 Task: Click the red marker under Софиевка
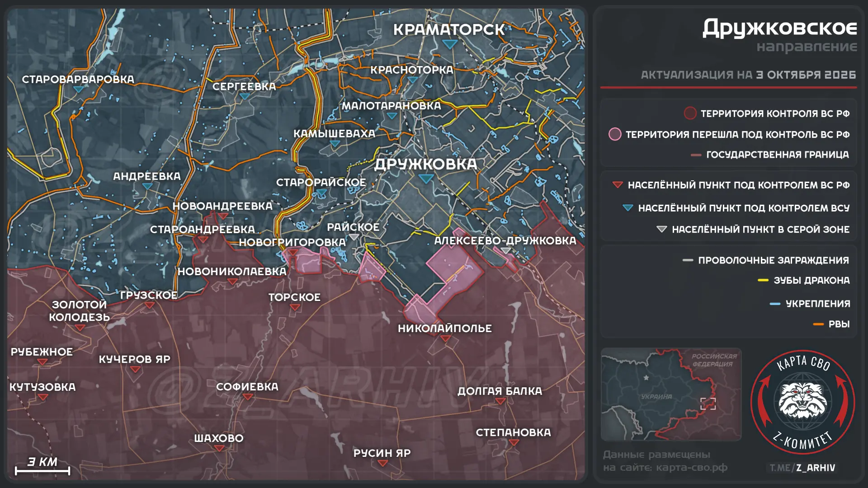(247, 397)
